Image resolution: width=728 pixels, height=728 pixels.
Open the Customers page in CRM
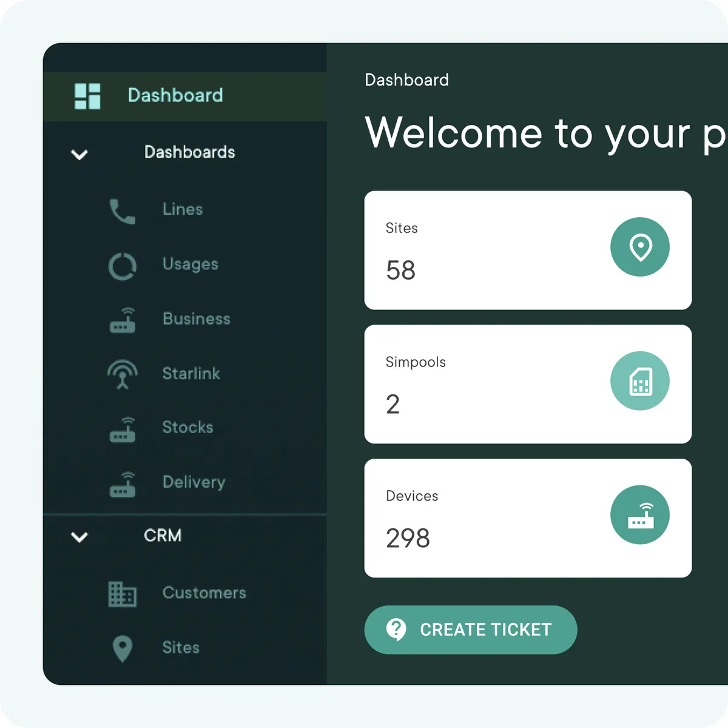[x=204, y=593]
